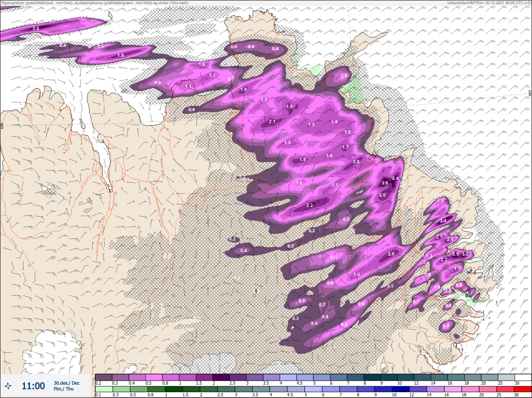Click the 1.0 precipitation value on the map

point(299,183)
